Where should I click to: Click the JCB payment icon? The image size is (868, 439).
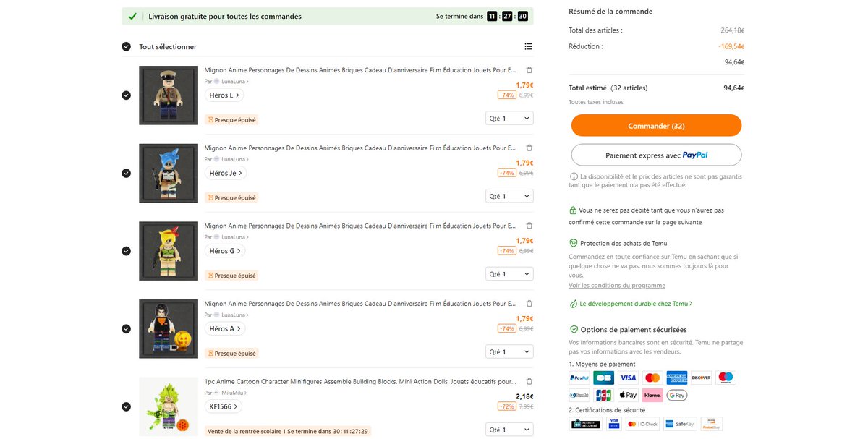(604, 395)
